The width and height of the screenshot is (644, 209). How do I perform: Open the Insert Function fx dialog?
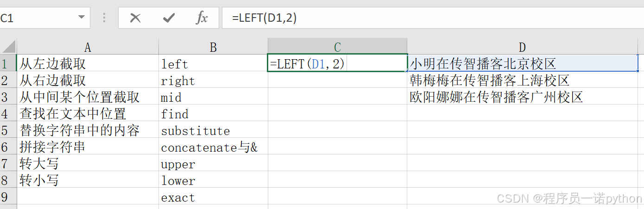point(202,18)
